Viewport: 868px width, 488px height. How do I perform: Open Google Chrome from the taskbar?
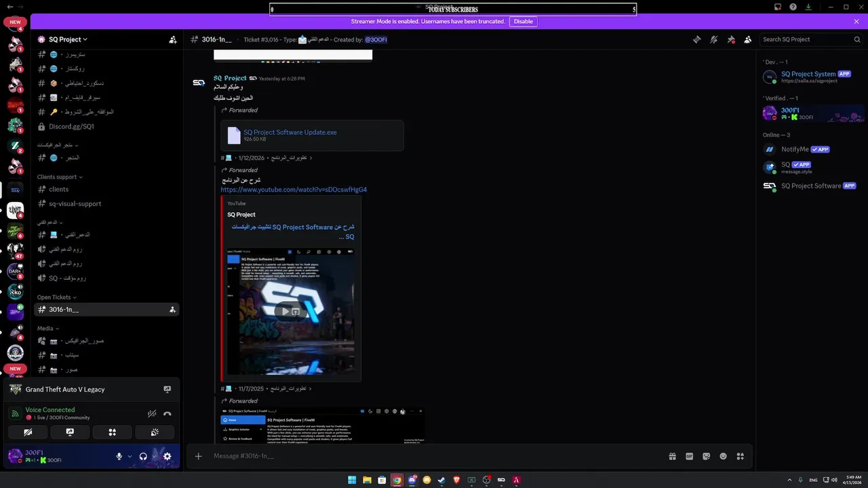pyautogui.click(x=397, y=480)
